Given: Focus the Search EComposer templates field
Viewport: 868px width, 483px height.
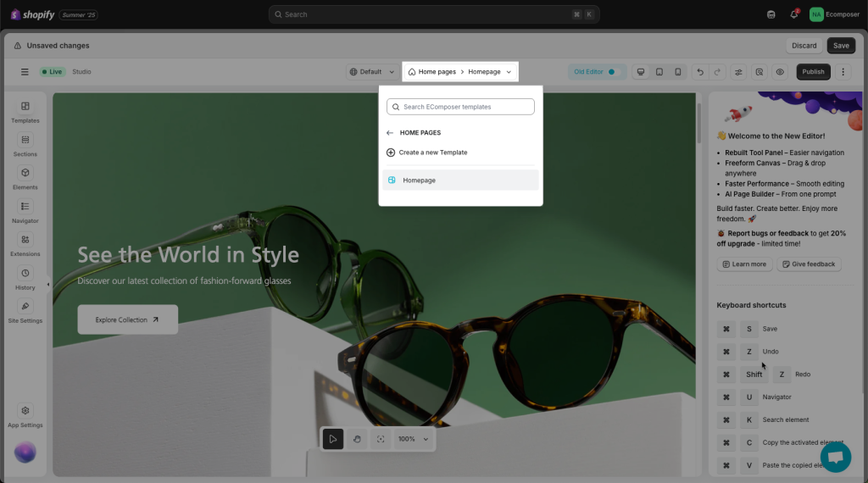Looking at the screenshot, I should pos(460,107).
